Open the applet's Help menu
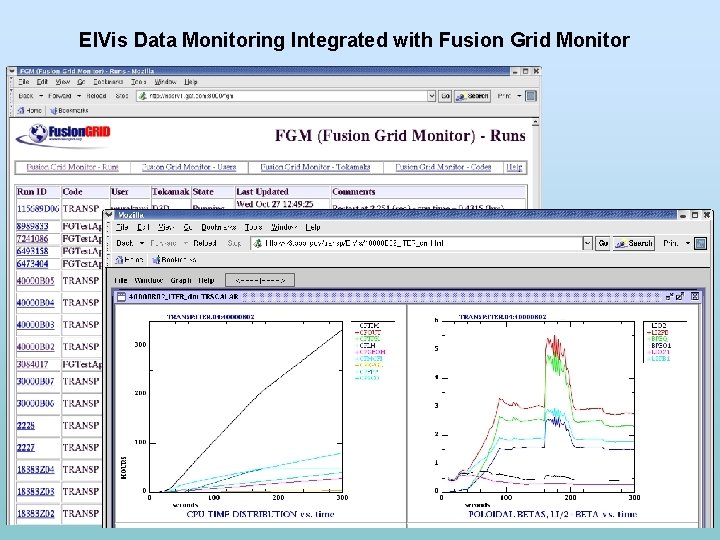The image size is (720, 540). tap(206, 280)
